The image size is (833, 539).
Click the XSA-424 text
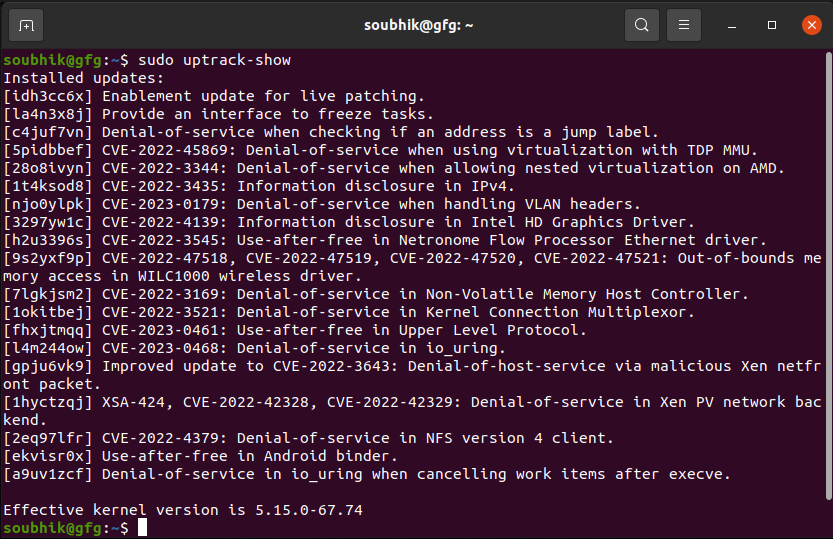point(133,402)
